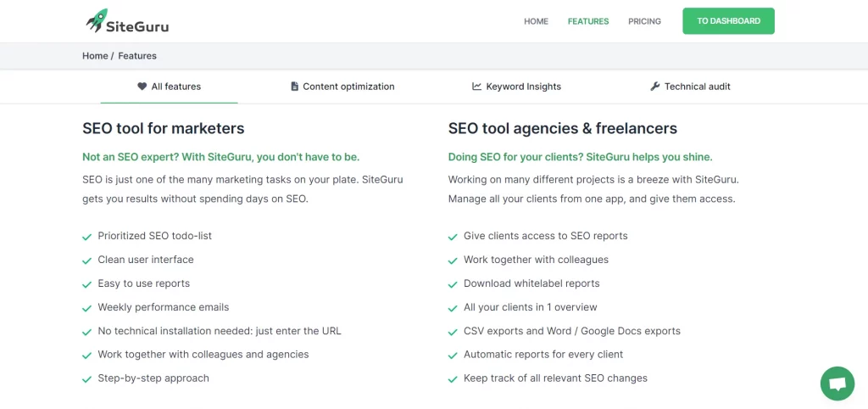Open the Home navigation link
Image resolution: width=868 pixels, height=409 pixels.
(x=536, y=21)
